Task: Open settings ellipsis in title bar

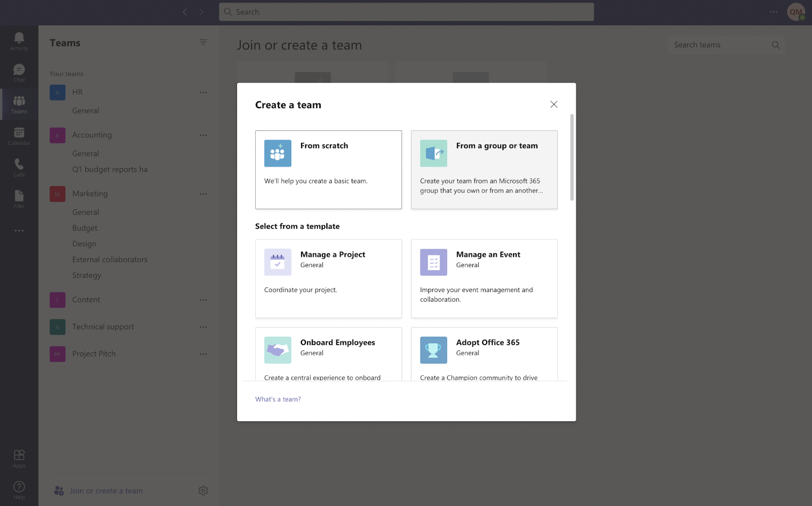Action: click(x=773, y=12)
